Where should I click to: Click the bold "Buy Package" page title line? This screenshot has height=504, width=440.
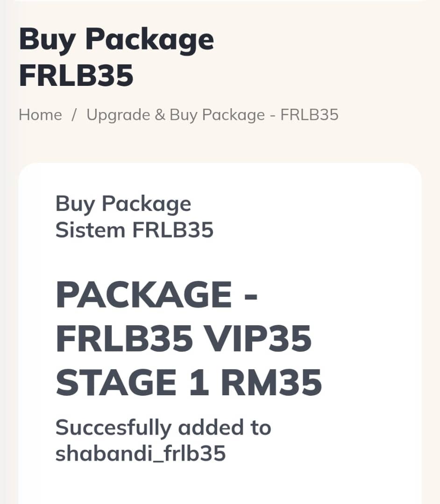[x=116, y=40]
